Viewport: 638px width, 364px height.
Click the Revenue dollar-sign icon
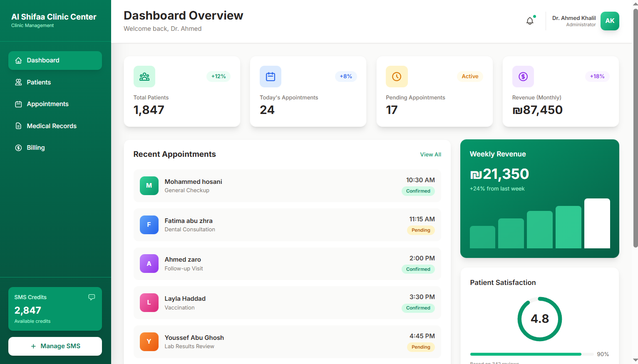point(523,77)
